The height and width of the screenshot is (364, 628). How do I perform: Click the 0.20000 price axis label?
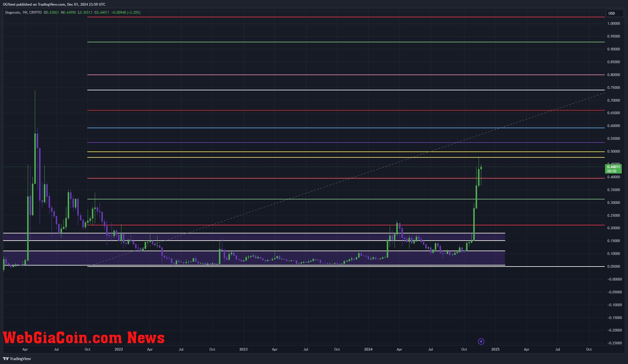point(614,228)
